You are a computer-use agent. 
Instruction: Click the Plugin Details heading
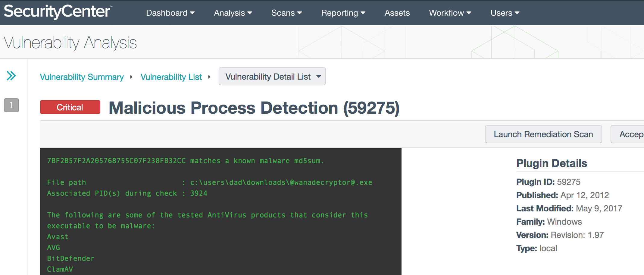552,163
